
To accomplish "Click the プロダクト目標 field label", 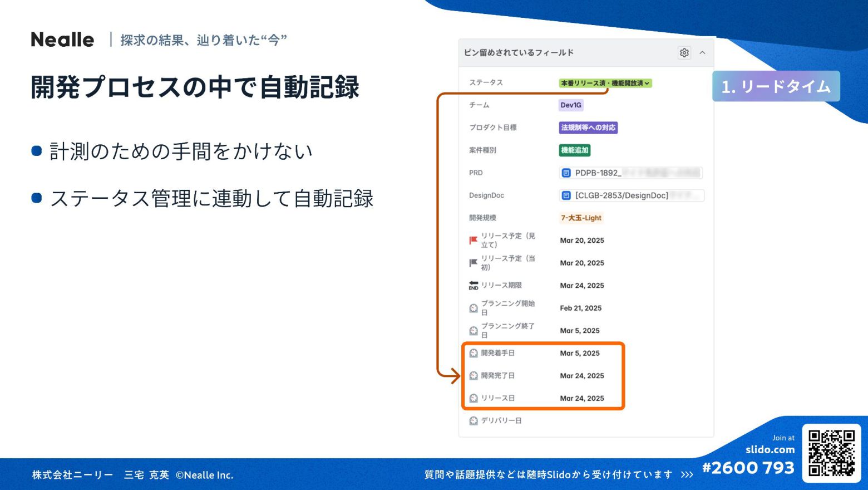I will [x=492, y=128].
